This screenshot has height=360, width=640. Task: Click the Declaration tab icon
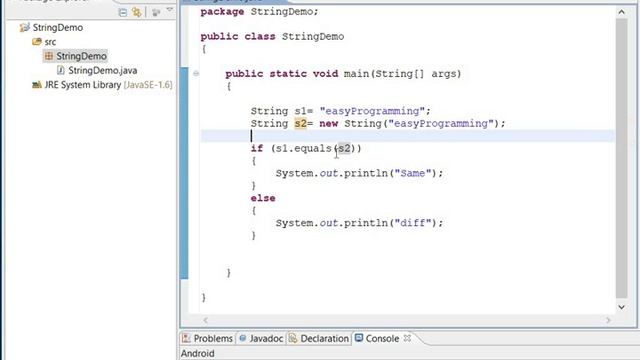point(292,338)
